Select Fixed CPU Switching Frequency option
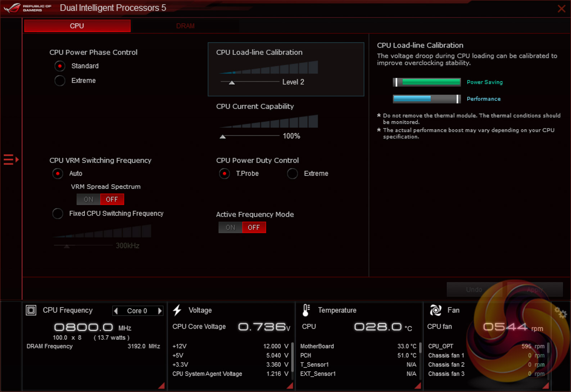Viewport: 571px width, 392px height. click(x=58, y=213)
